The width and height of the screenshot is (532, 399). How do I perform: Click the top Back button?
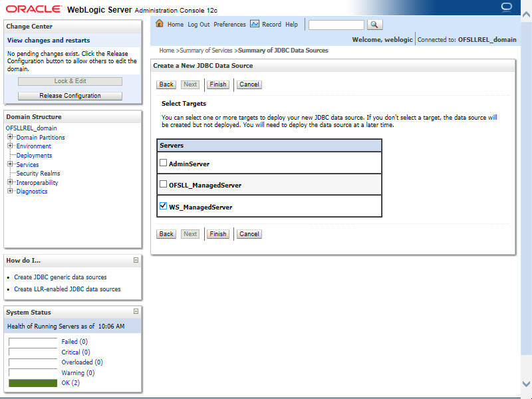(166, 84)
